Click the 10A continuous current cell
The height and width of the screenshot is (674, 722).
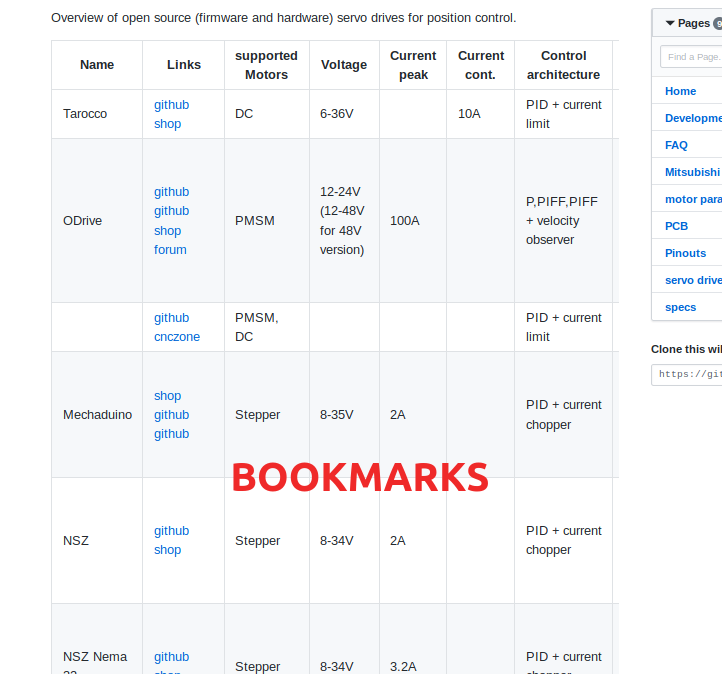481,114
